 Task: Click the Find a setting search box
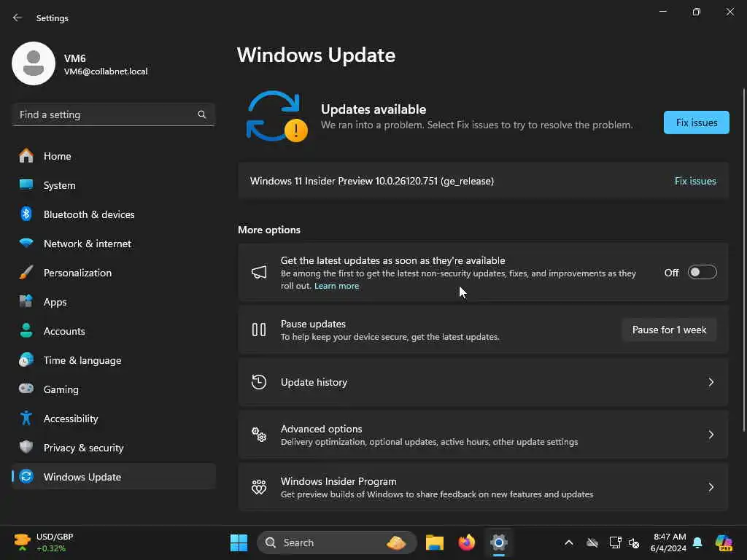point(113,114)
